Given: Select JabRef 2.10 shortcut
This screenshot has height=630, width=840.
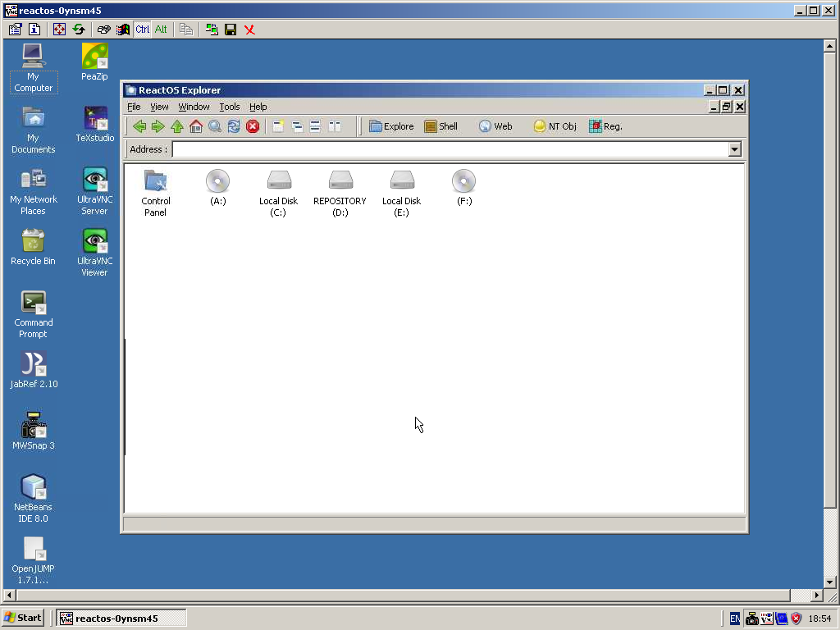Looking at the screenshot, I should click(x=33, y=370).
